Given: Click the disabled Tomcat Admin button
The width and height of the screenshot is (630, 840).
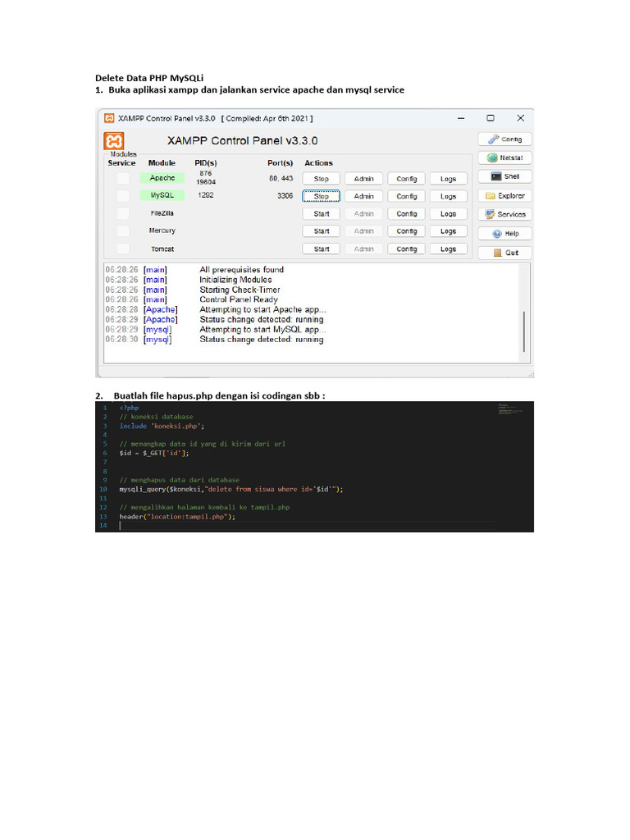Looking at the screenshot, I should [x=363, y=249].
